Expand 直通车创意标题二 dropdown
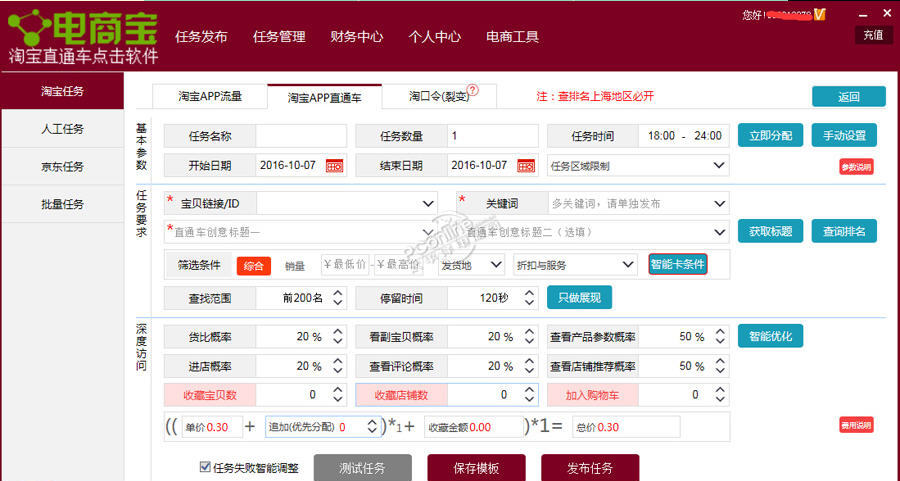The image size is (900, 481). 719,232
